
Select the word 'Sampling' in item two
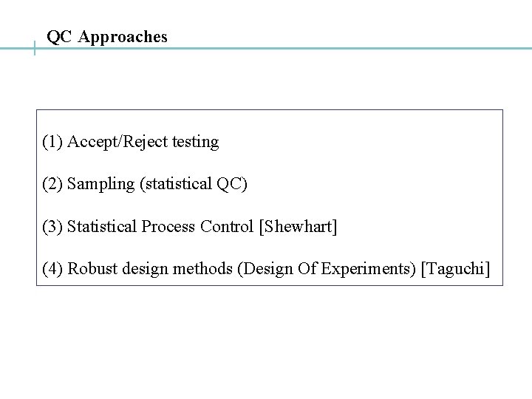[100, 185]
